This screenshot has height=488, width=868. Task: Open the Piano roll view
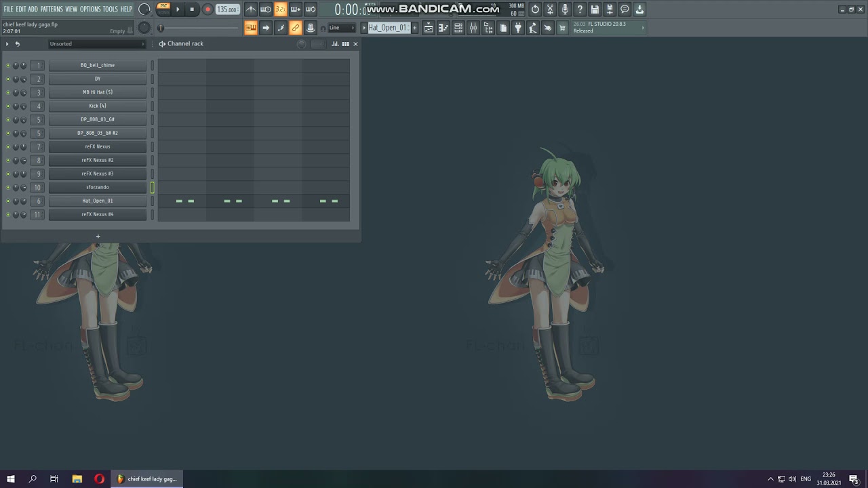443,28
